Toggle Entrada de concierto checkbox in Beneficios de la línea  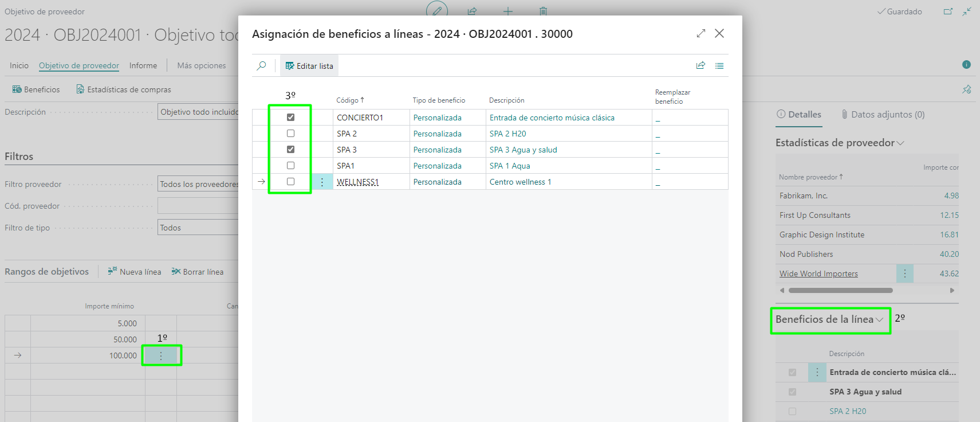click(x=792, y=373)
